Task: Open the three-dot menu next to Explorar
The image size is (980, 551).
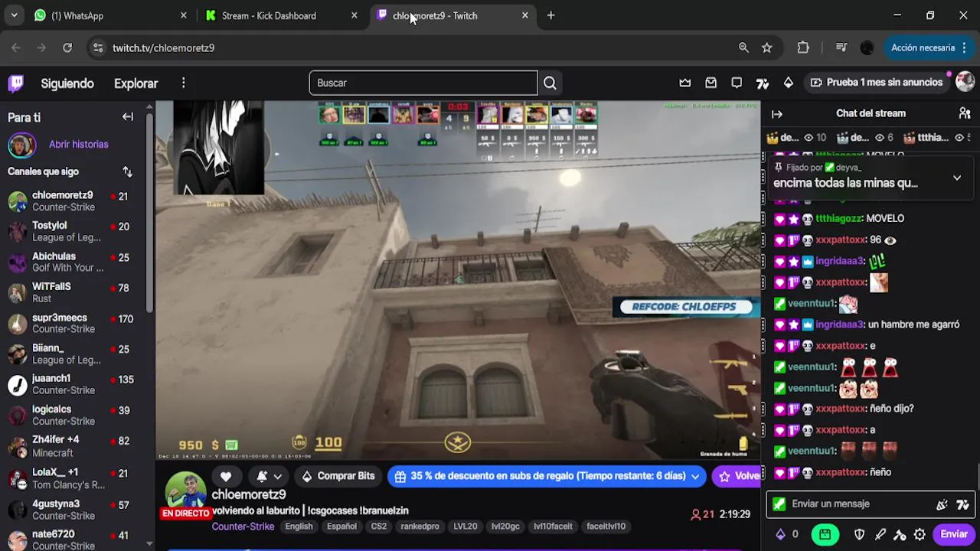Action: click(183, 83)
